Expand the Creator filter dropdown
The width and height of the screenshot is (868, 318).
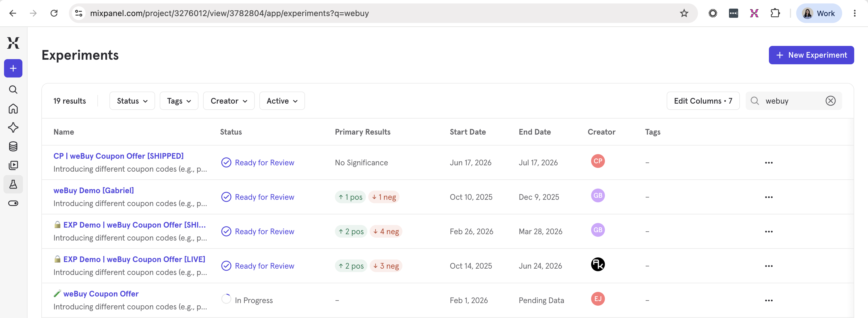(229, 101)
